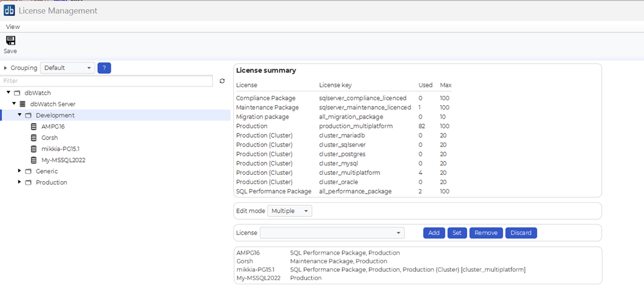Click the cluster_mysql license key
The width and height of the screenshot is (644, 301).
338,163
